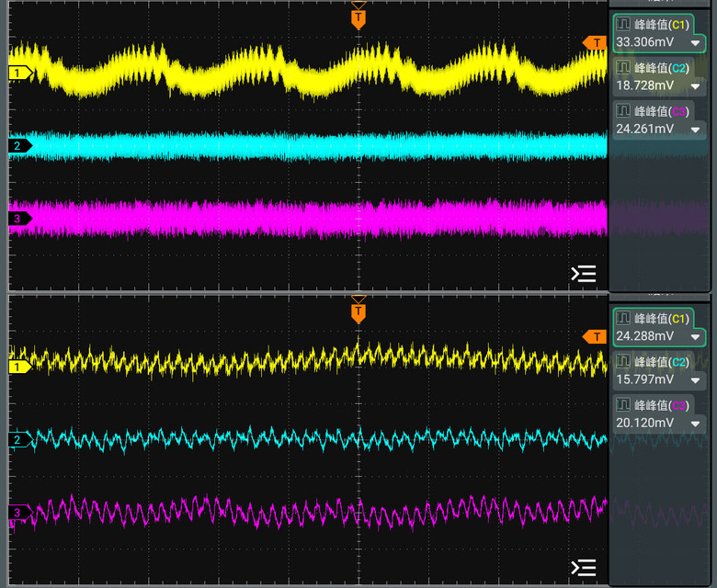Select the upper panel's trigger level marker T on the right edge

(x=595, y=43)
